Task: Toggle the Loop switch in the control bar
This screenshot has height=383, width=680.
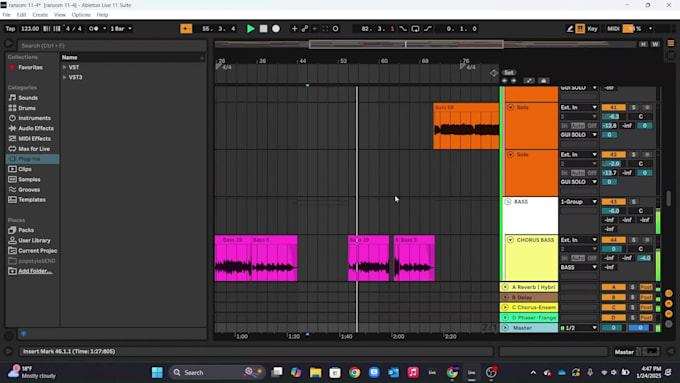Action: (415, 29)
